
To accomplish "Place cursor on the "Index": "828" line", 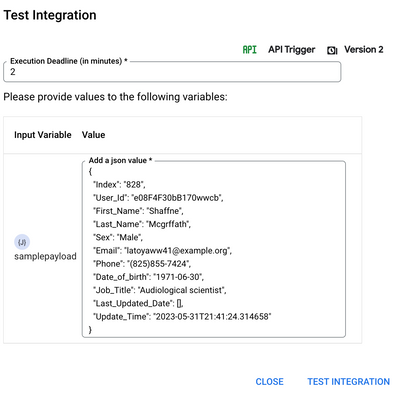I will coord(119,185).
